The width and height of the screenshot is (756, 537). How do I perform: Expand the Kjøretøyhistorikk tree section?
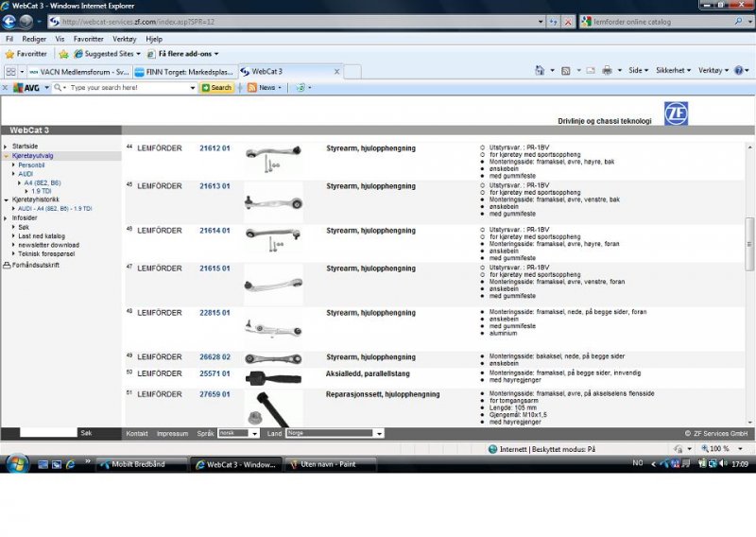[6, 199]
